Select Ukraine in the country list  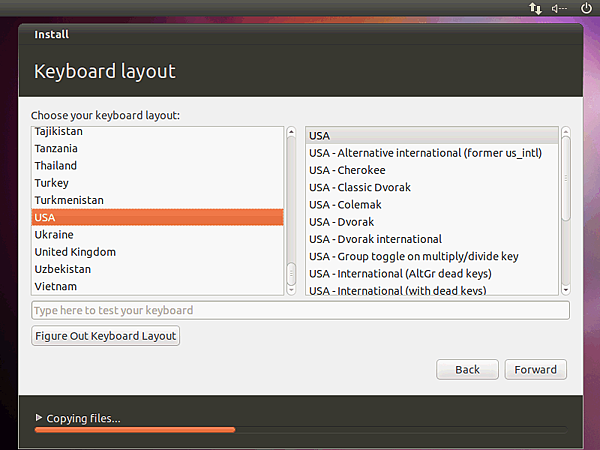tap(157, 235)
